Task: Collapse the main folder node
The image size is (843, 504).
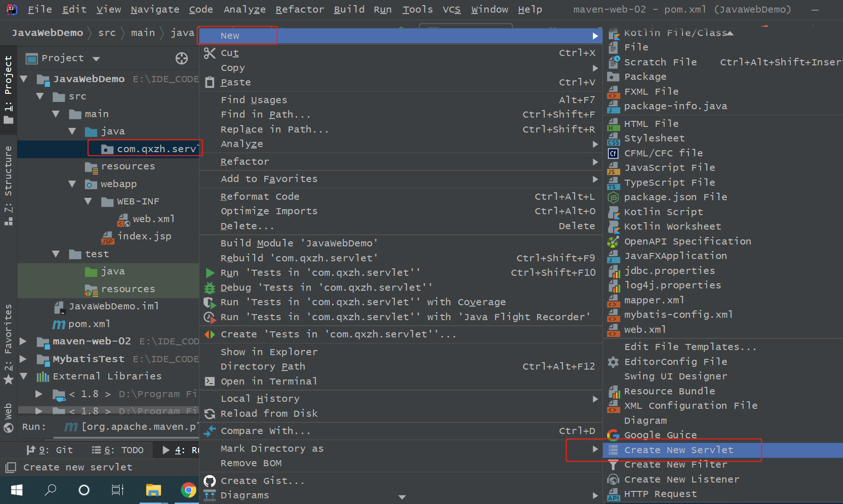Action: coord(56,114)
